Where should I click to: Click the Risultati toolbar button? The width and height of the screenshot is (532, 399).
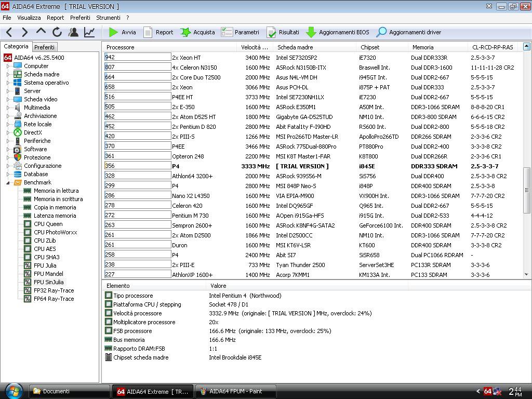[x=283, y=32]
